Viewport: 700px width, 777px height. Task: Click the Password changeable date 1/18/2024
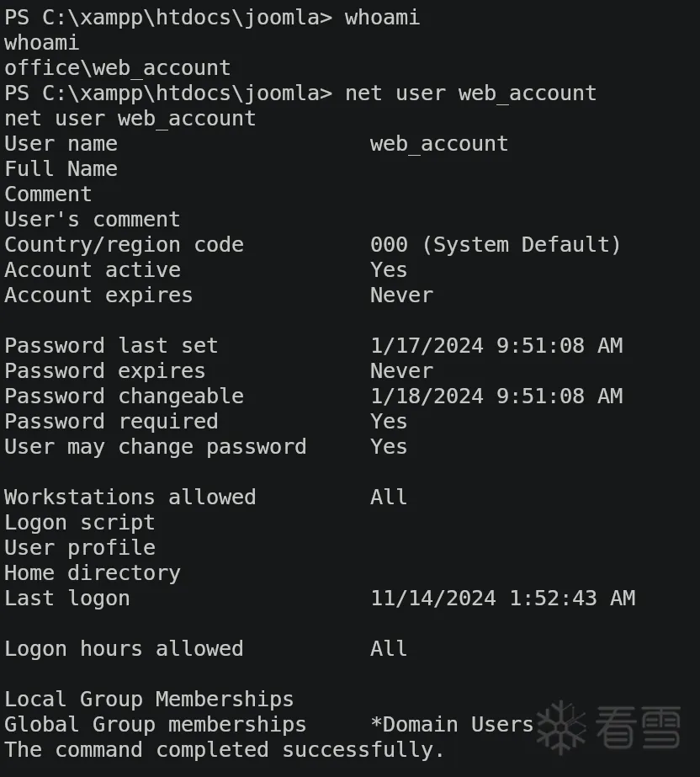tap(496, 396)
